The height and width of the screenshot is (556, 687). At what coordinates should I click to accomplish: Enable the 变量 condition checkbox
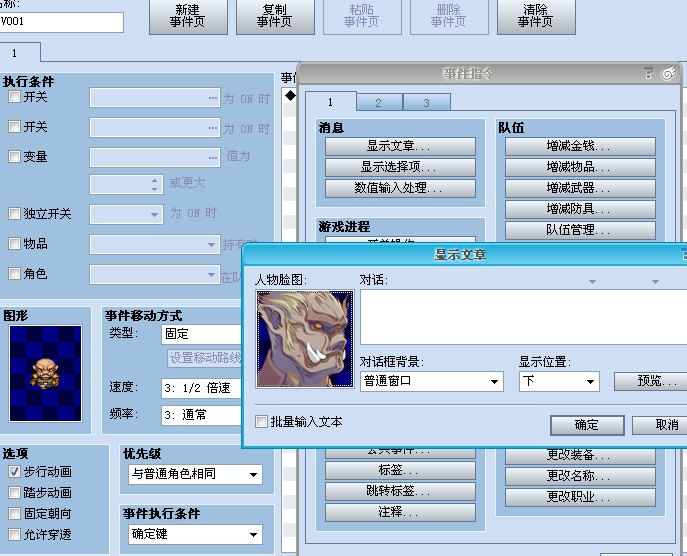click(x=14, y=156)
